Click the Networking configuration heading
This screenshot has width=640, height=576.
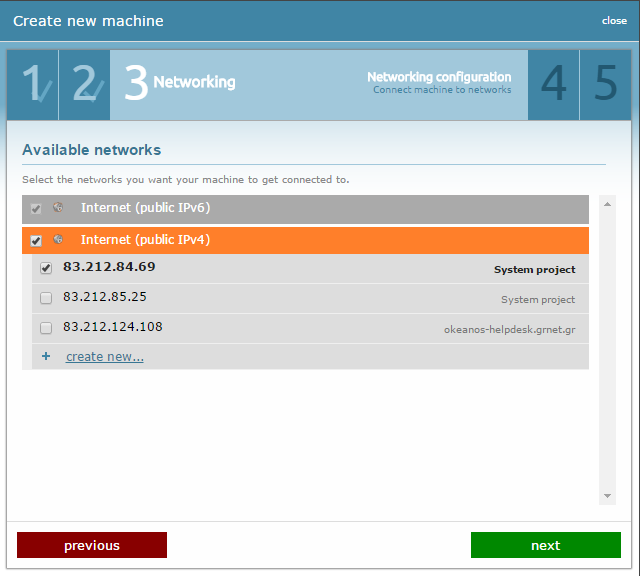[439, 77]
